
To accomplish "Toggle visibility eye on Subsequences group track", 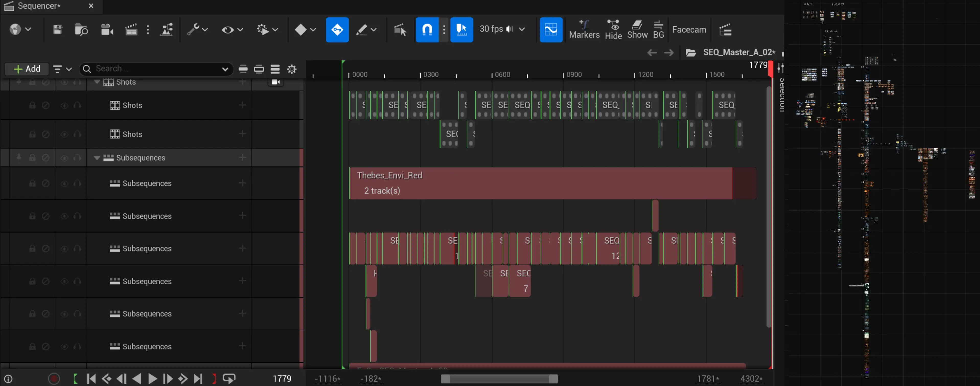I will pos(64,158).
